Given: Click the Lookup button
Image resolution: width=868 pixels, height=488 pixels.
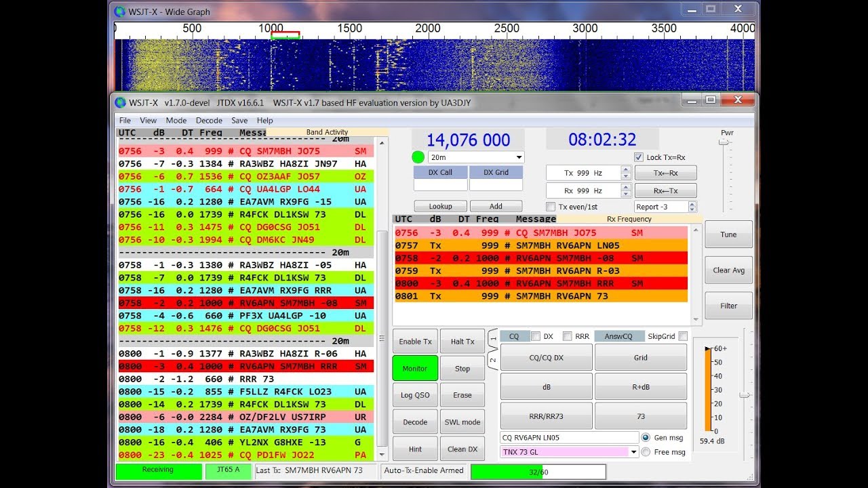Looking at the screenshot, I should click(x=441, y=206).
